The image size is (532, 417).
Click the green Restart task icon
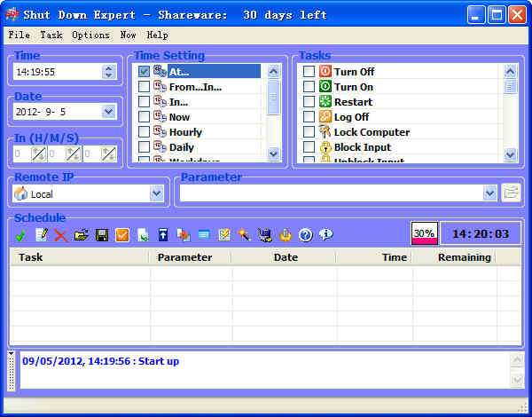click(325, 101)
